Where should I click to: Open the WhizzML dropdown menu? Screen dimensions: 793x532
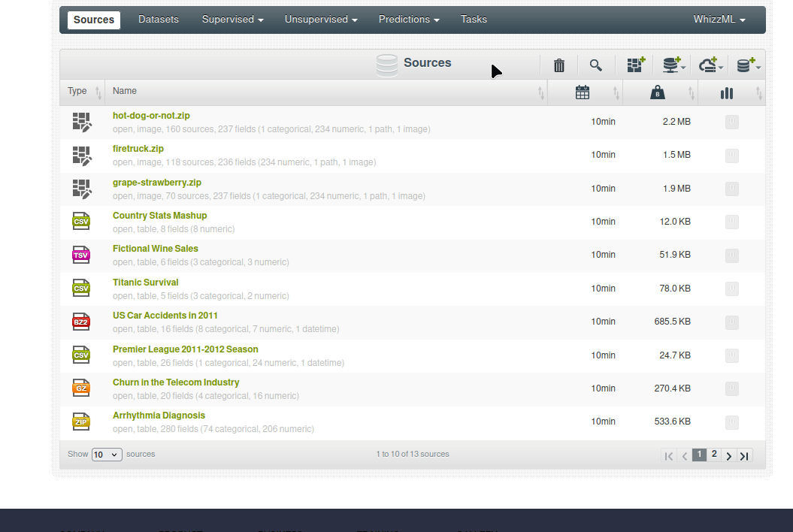pyautogui.click(x=719, y=20)
